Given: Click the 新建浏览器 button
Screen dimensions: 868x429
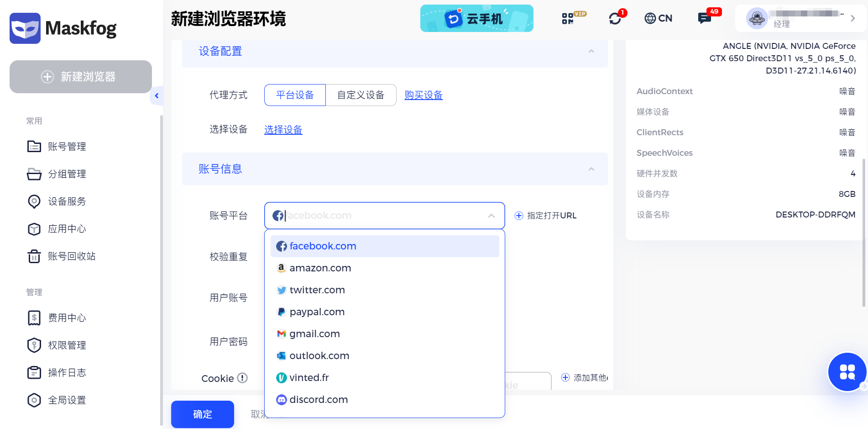Looking at the screenshot, I should pos(81,77).
